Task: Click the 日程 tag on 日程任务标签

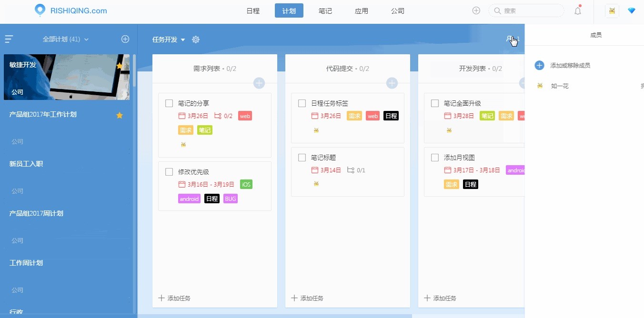Action: click(x=391, y=116)
